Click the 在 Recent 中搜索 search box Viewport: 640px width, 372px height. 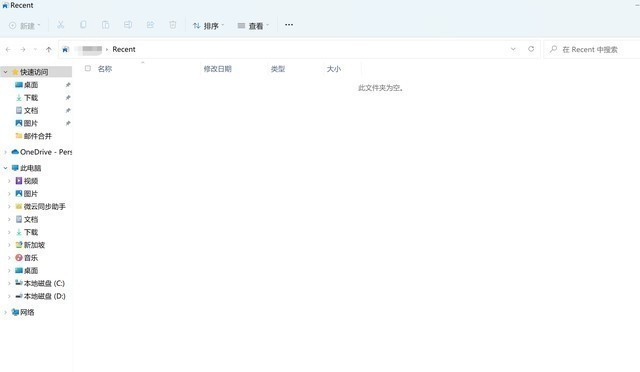(x=591, y=49)
